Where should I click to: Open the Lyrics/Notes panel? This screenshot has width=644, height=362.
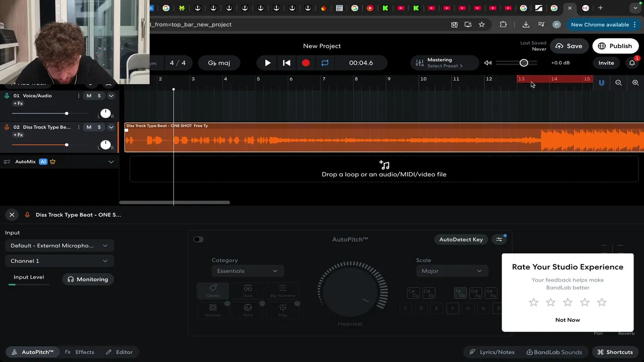[x=492, y=352]
